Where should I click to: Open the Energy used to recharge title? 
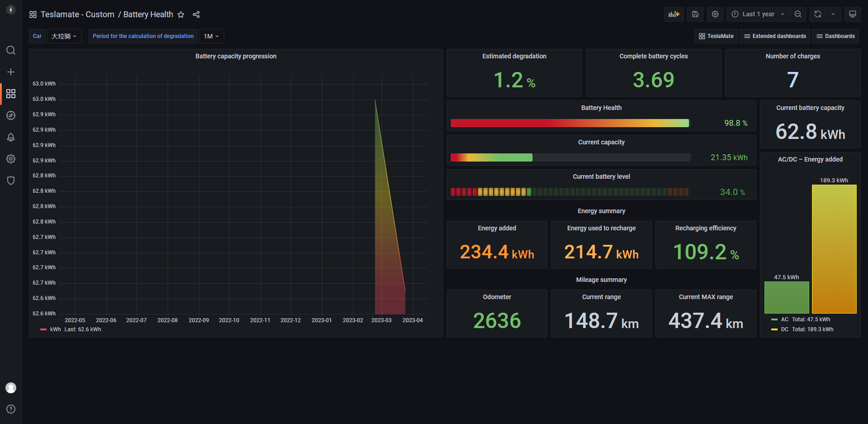tap(601, 228)
